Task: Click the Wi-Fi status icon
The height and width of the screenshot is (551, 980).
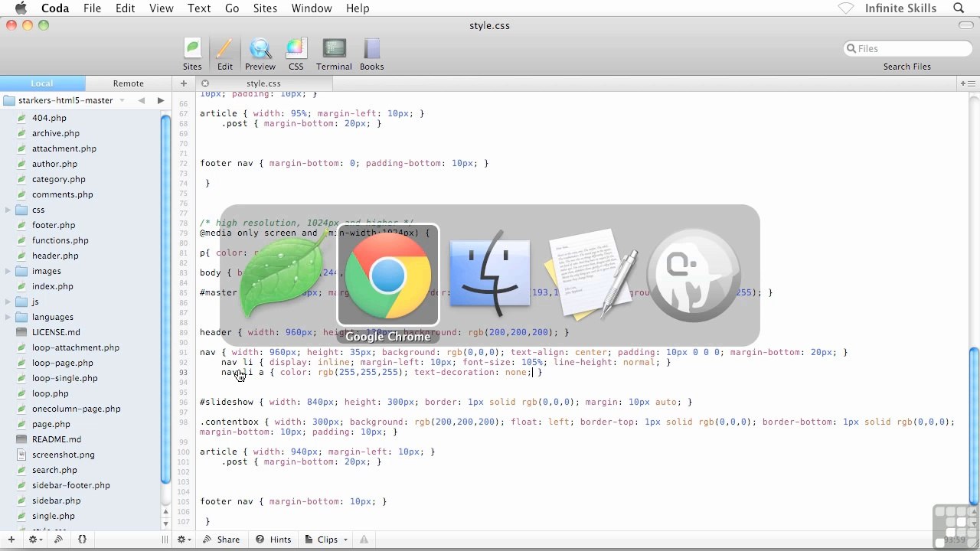Action: [x=845, y=8]
